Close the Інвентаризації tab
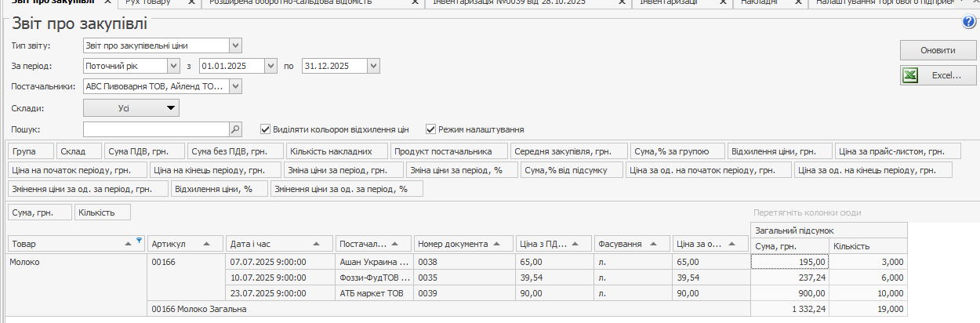The width and height of the screenshot is (980, 323). click(x=723, y=3)
